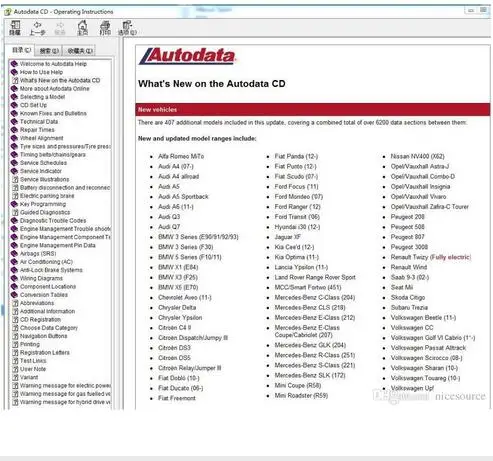
Task: Click the Autodata CD title bar icon
Action: click(7, 12)
